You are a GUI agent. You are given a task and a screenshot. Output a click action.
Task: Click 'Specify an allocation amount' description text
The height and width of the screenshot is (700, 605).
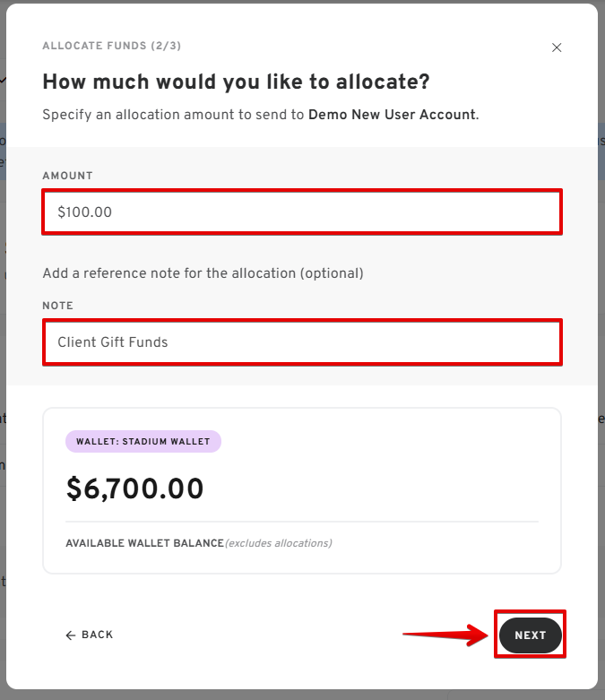tap(260, 115)
